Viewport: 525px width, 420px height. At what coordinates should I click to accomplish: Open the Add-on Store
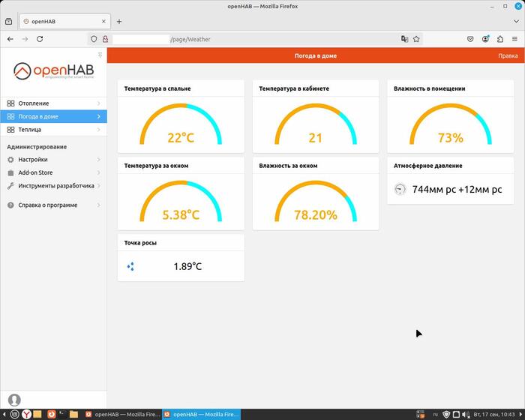53,172
